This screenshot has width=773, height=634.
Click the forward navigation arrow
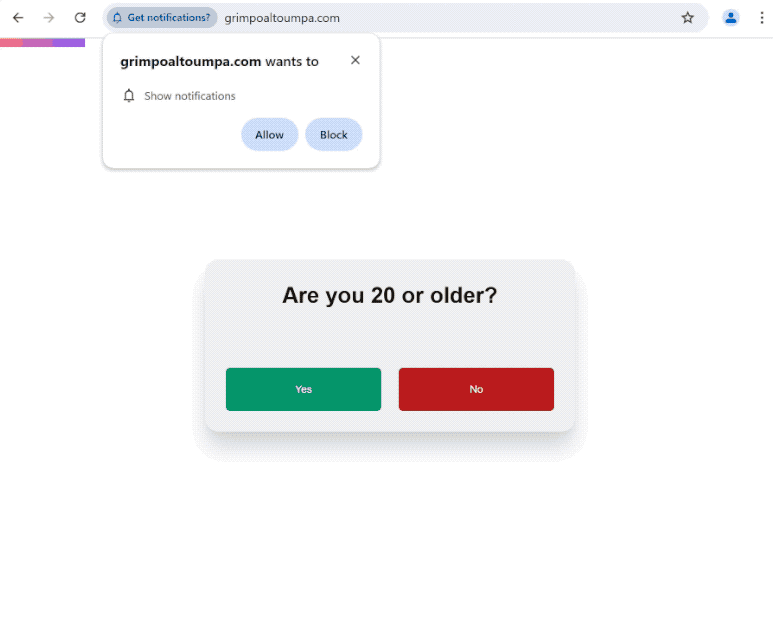coord(49,18)
